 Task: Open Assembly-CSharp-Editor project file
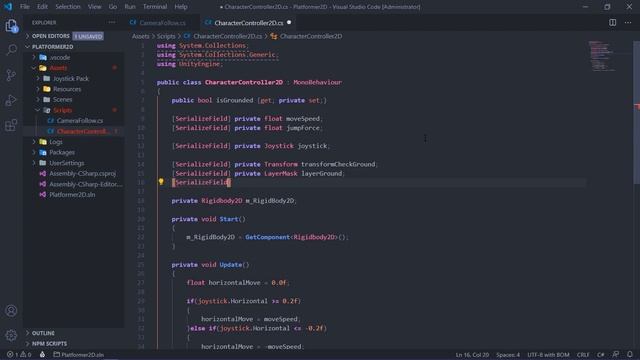click(85, 184)
